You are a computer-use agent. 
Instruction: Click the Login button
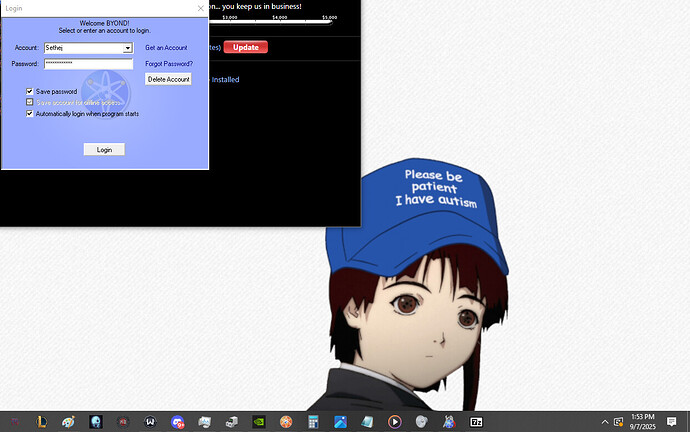tap(104, 150)
